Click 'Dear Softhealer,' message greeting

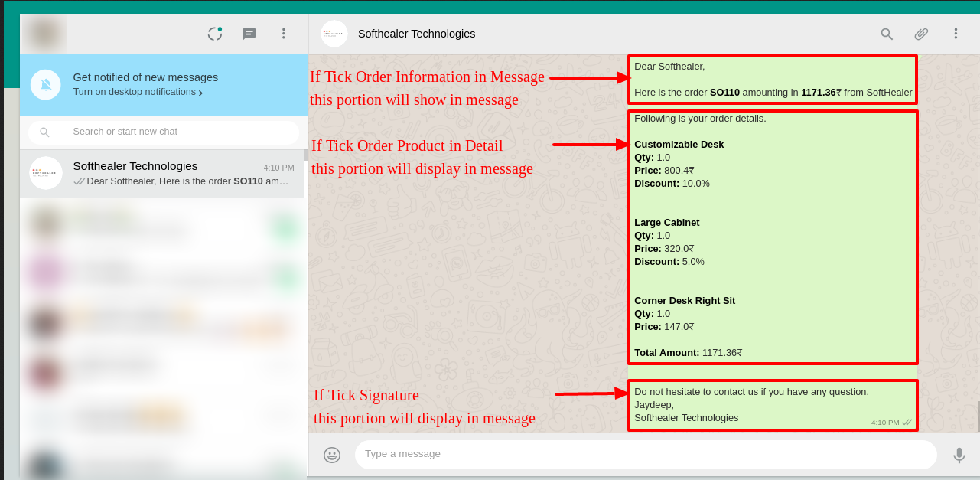[x=669, y=67]
